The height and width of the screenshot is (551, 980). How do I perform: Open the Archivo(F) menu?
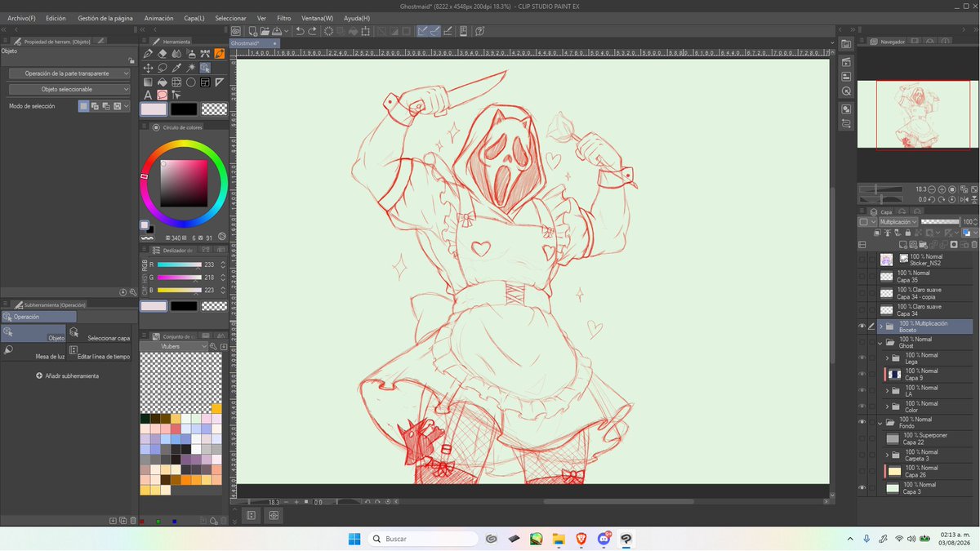[x=21, y=17]
